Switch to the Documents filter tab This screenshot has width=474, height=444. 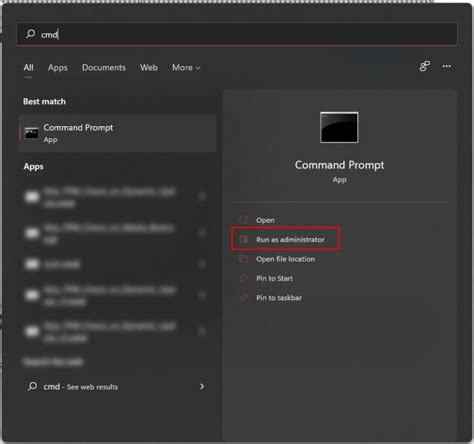[x=104, y=68]
